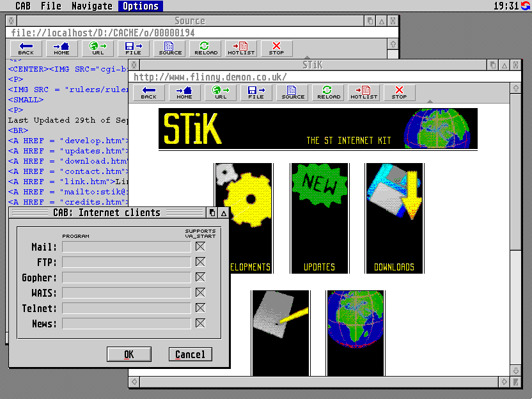Viewport: 532px width, 399px height.
Task: Click Stop in the Source window toolbar
Action: (277, 49)
